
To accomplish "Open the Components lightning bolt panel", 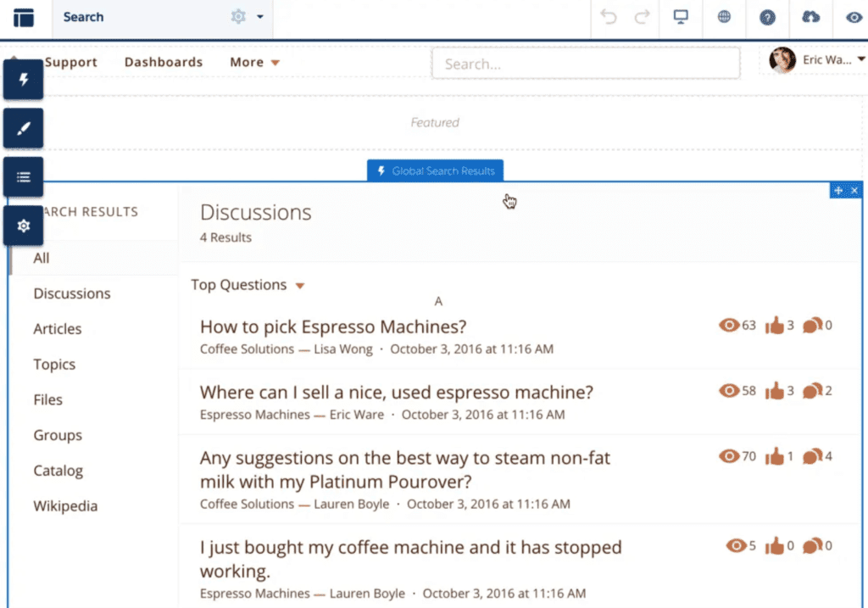I will [23, 80].
